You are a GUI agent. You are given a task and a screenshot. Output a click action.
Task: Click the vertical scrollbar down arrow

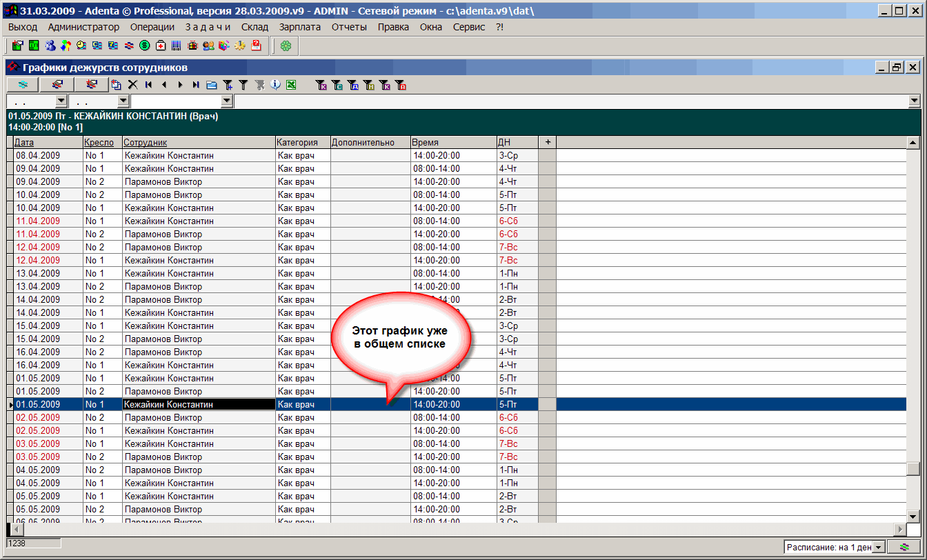click(913, 516)
